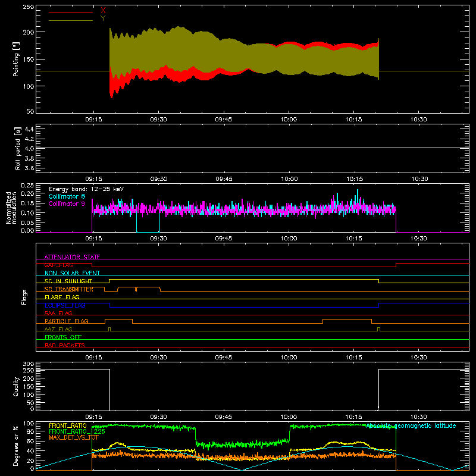Click the 'Normalized modulation' axis label

[x=11, y=208]
